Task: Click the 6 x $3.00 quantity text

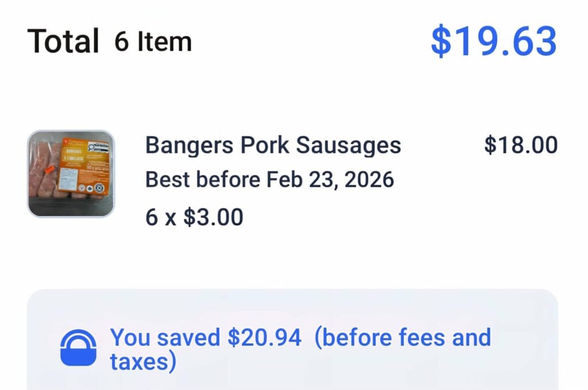Action: (194, 217)
